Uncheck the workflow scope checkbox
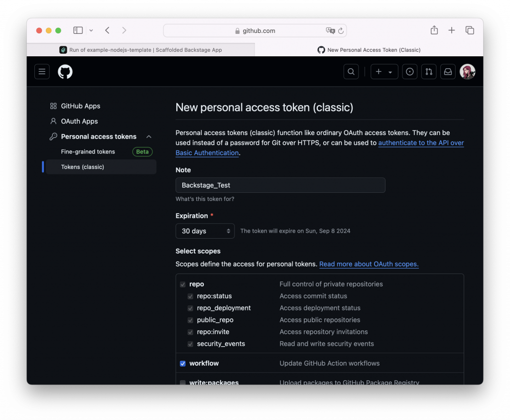510x420 pixels. (x=183, y=363)
